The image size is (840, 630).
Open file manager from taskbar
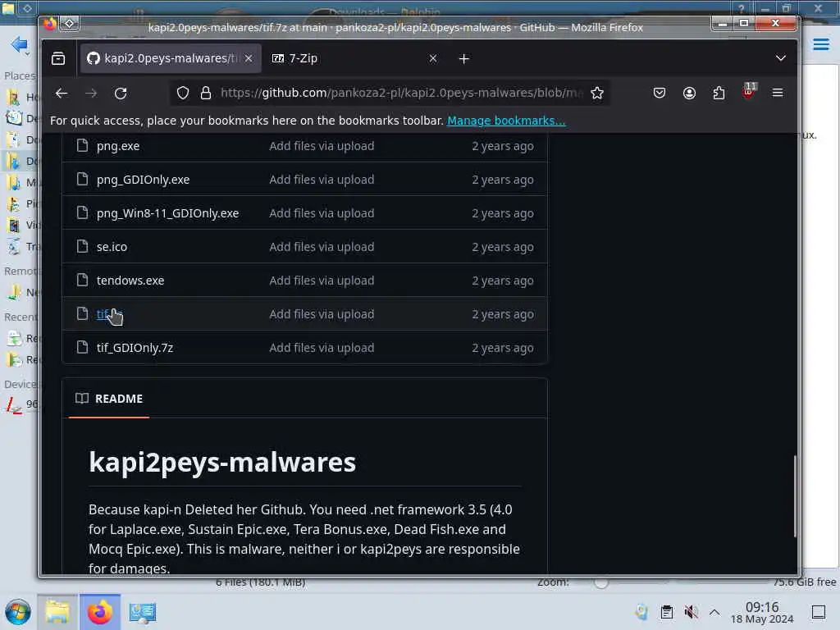click(57, 612)
